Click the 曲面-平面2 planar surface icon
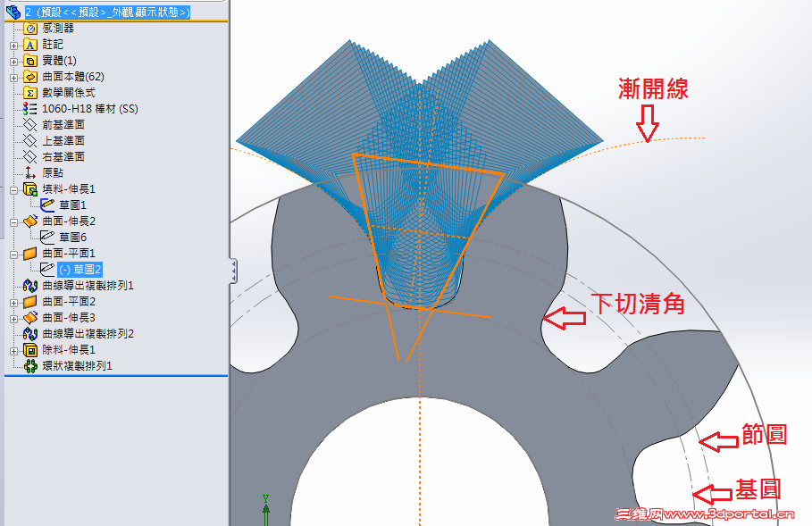 pos(30,301)
